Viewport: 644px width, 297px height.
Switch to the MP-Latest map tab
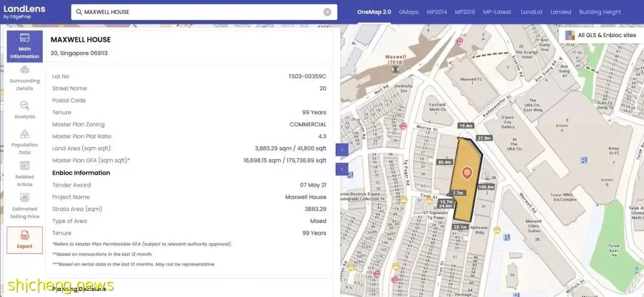pos(497,12)
